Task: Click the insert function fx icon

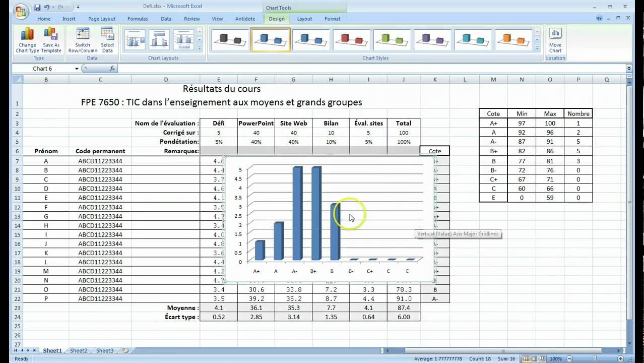Action: tap(112, 69)
